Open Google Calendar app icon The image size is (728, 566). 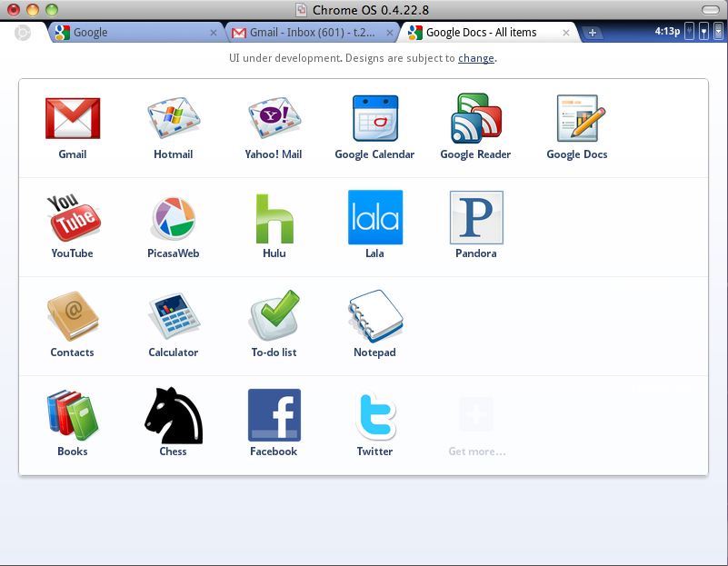(x=375, y=118)
